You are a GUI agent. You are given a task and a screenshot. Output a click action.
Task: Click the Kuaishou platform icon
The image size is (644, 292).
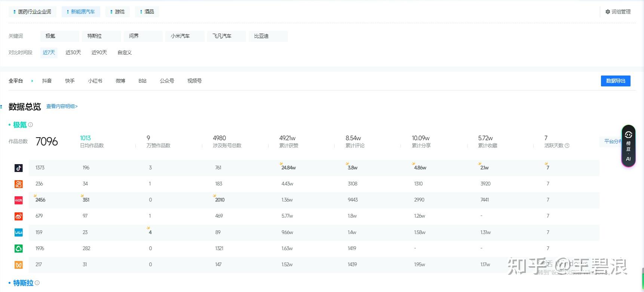click(x=19, y=184)
